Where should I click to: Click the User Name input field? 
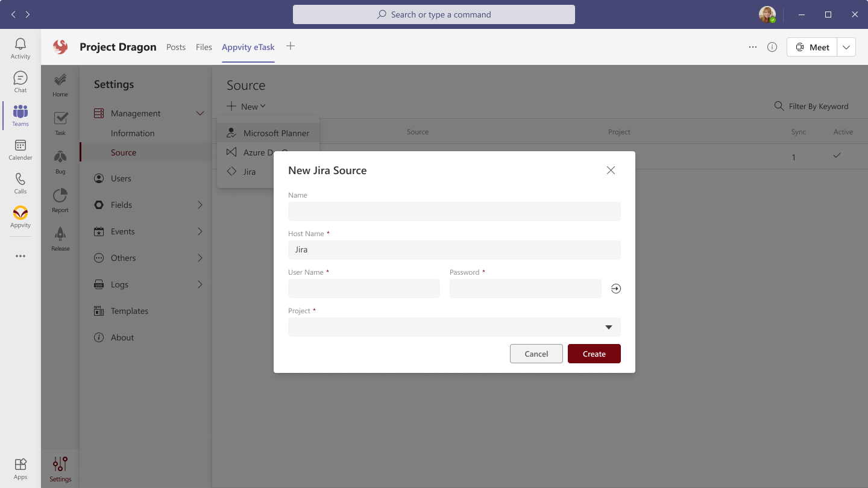363,289
